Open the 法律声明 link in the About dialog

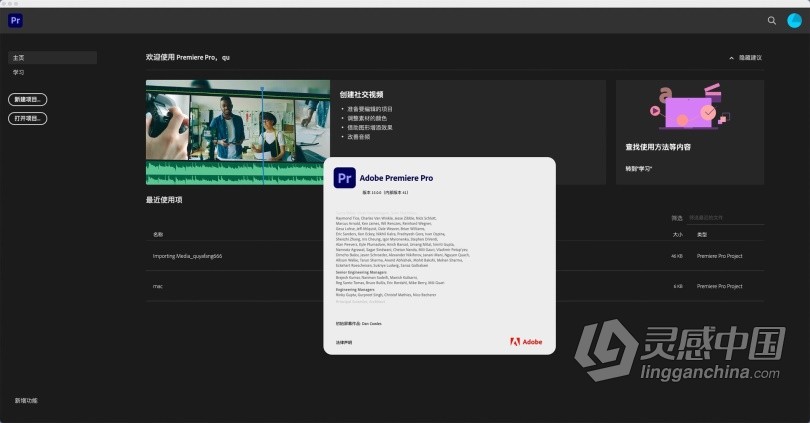point(344,342)
